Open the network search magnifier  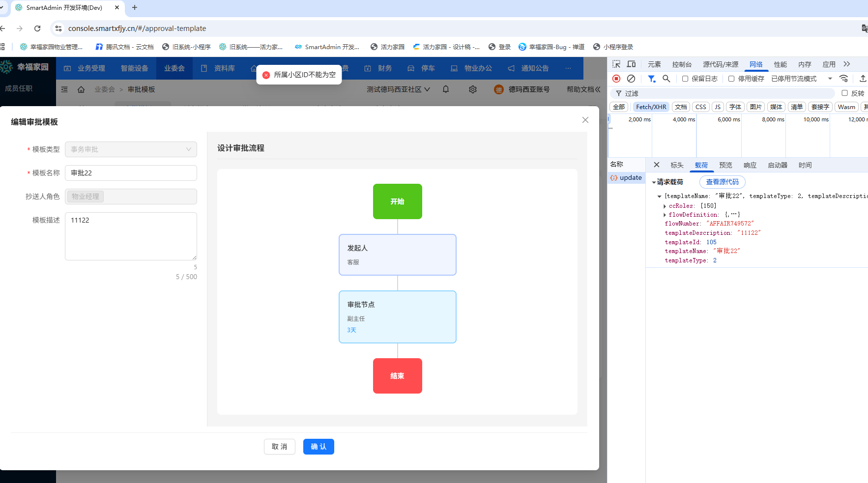click(666, 79)
